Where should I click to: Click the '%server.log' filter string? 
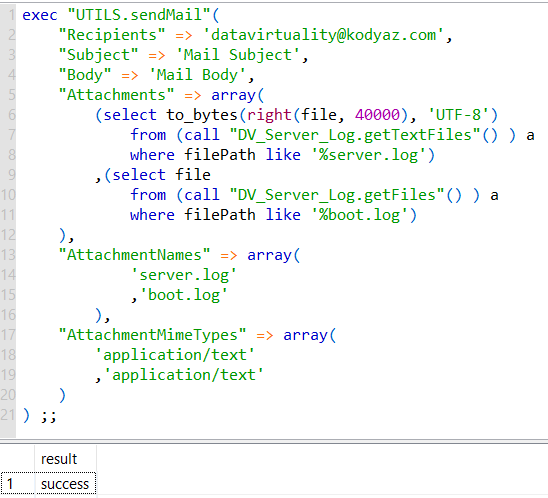click(368, 155)
